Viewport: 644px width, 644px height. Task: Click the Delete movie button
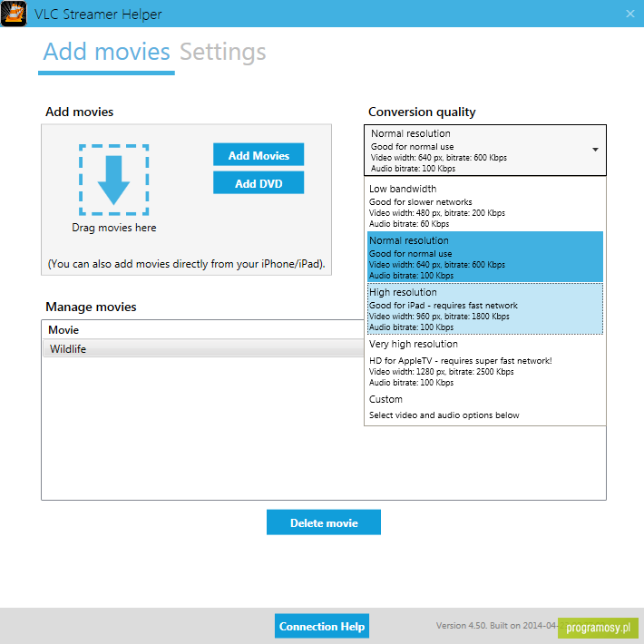[324, 522]
